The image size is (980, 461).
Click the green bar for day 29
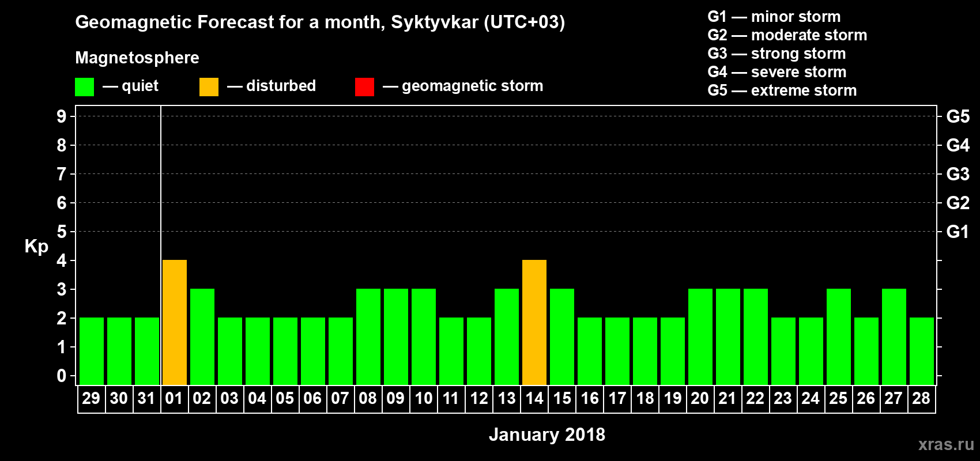coord(92,351)
